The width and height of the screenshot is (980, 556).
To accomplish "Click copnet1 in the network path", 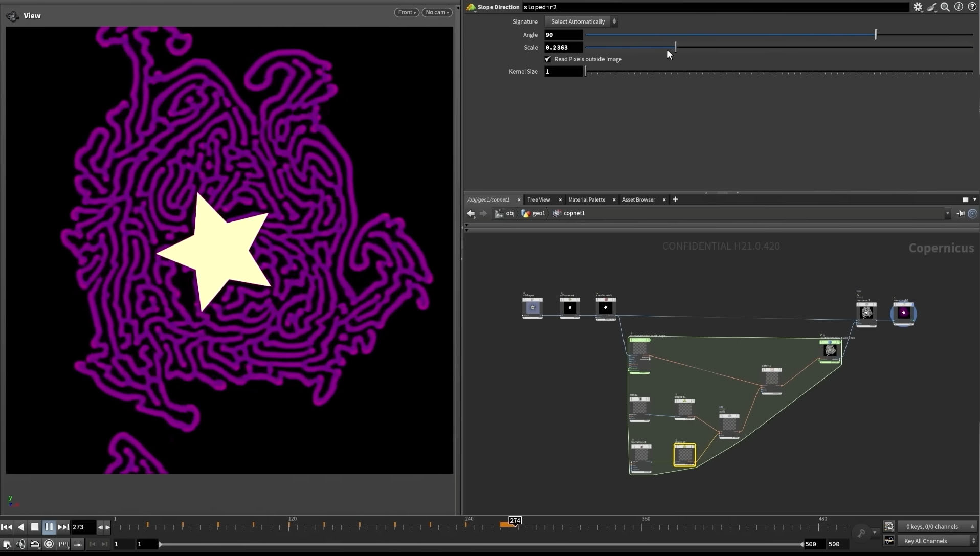I will tap(569, 214).
